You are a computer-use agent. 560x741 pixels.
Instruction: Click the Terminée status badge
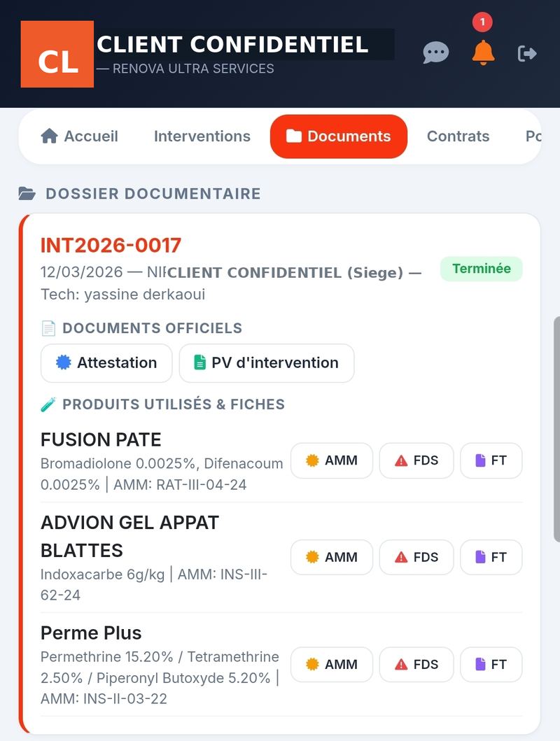click(481, 269)
